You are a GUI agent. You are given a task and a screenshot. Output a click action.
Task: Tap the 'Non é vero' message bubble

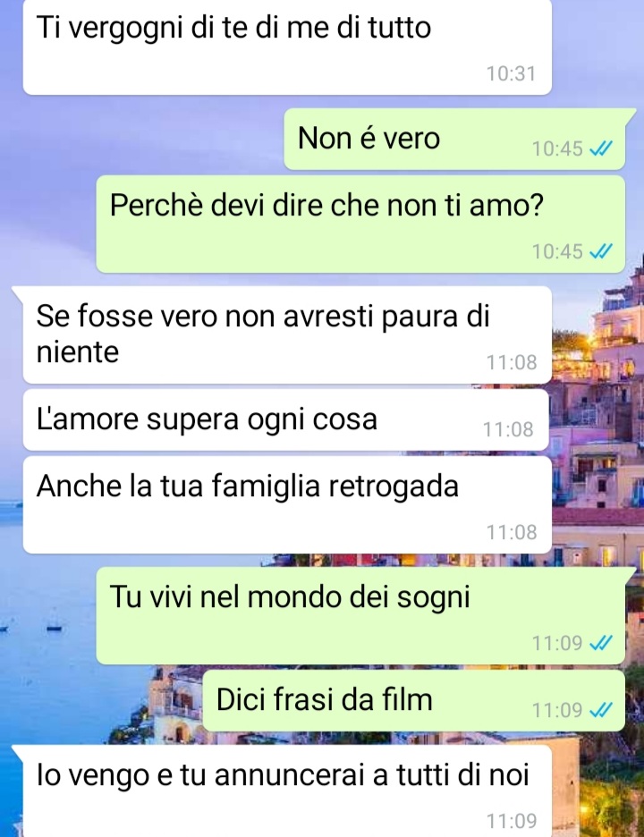click(x=454, y=139)
